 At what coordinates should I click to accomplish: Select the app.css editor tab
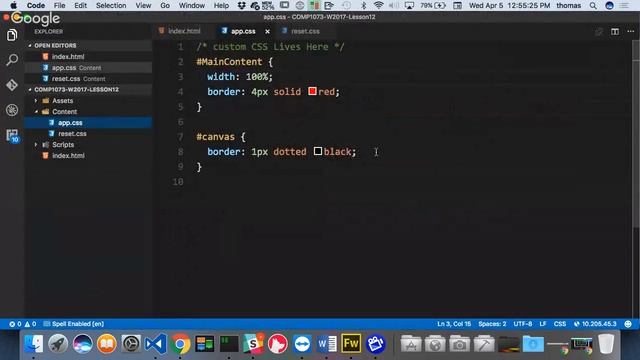(243, 31)
